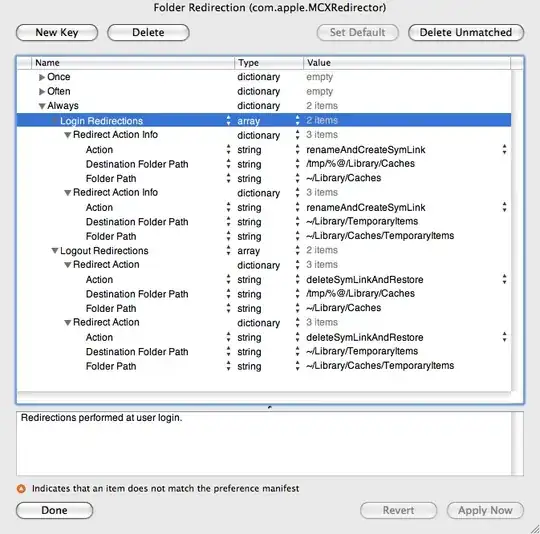The height and width of the screenshot is (534, 540).
Task: Collapse first Redirect Action under Logout Redirections
Action: pyautogui.click(x=68, y=265)
